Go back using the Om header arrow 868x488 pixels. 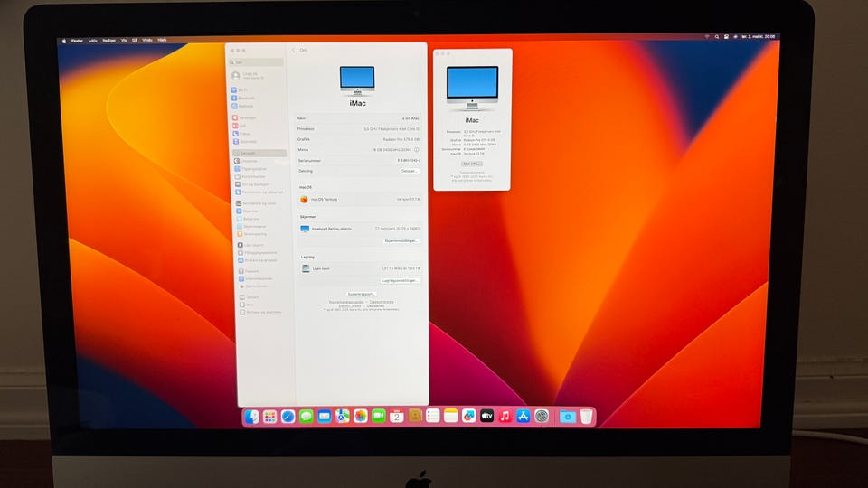pyautogui.click(x=293, y=50)
